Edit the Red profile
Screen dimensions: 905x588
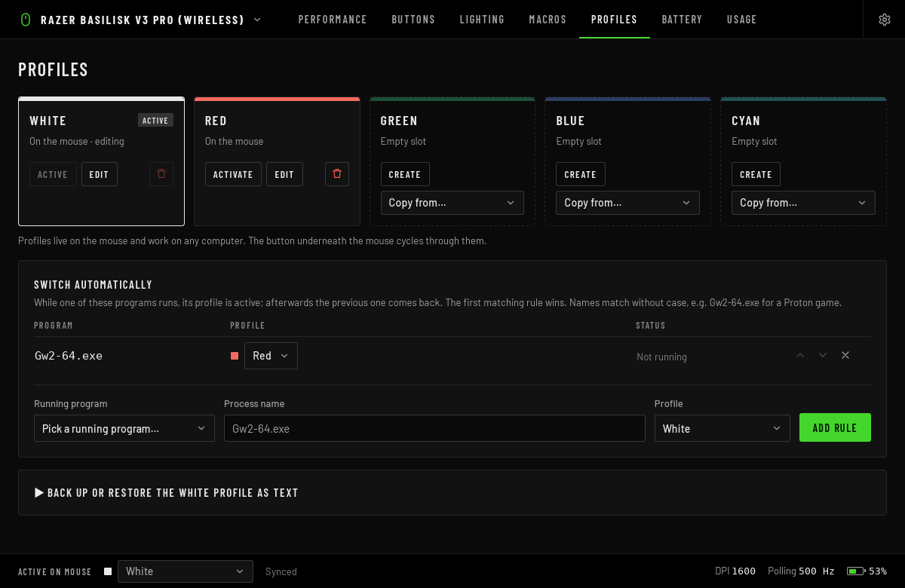(x=284, y=174)
